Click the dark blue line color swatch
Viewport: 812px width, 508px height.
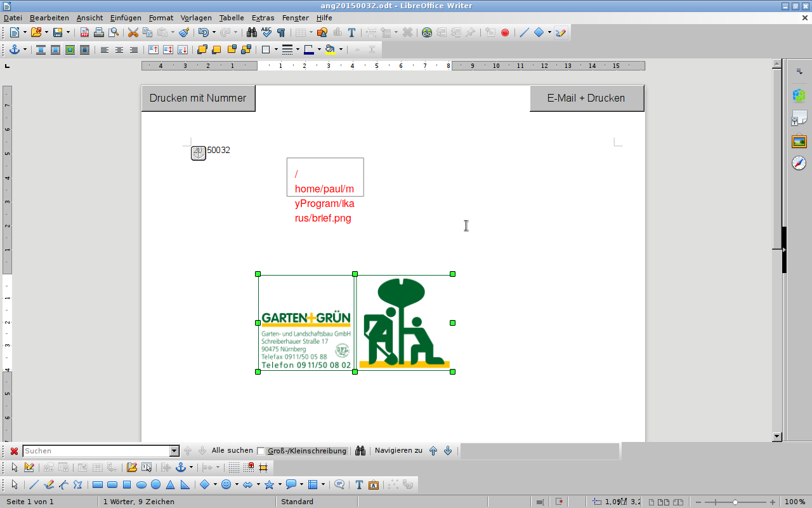coord(309,50)
